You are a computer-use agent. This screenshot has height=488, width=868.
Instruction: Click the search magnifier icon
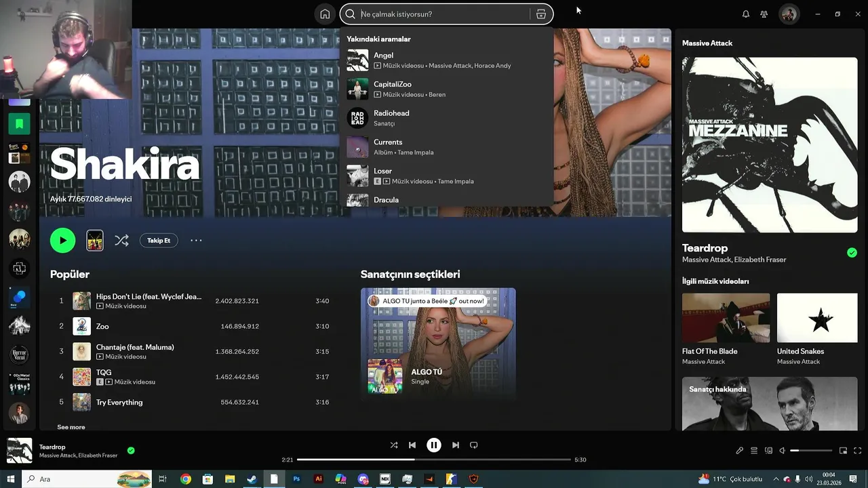(x=351, y=14)
